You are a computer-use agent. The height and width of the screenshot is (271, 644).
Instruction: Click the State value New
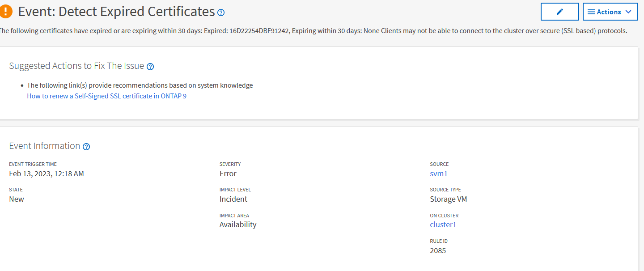click(17, 199)
